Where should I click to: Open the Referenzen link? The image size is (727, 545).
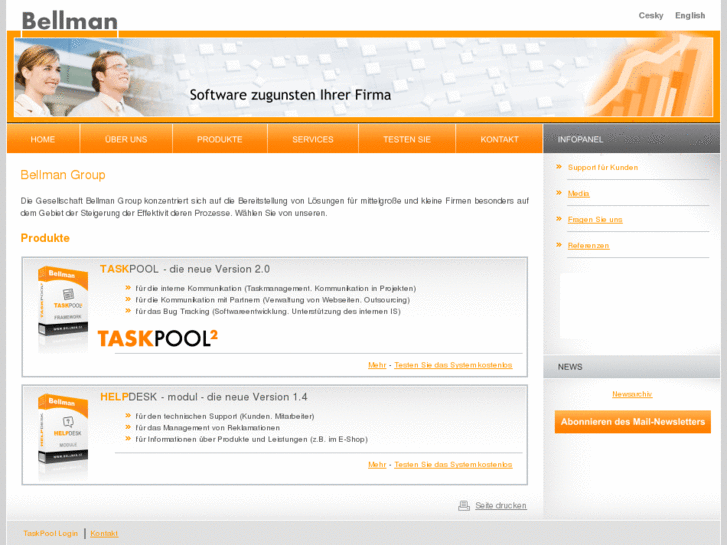[588, 245]
